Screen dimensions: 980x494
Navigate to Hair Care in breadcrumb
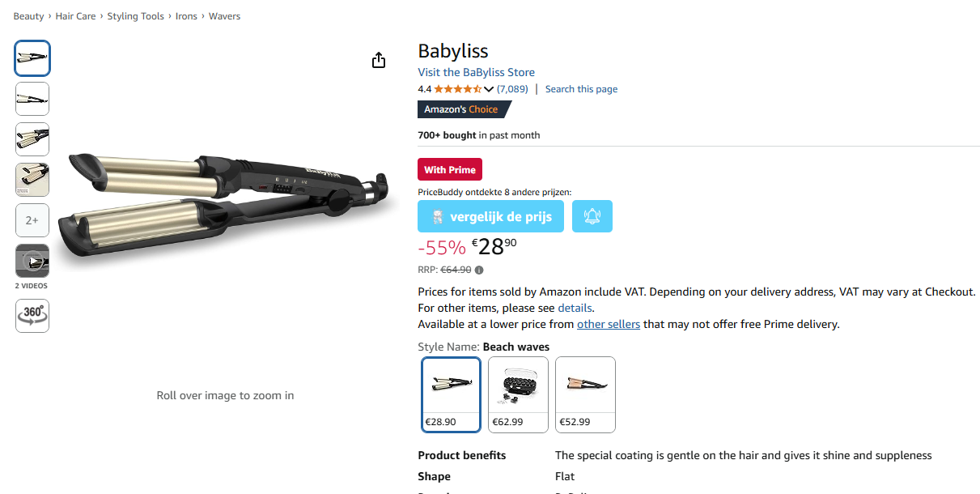tap(75, 15)
